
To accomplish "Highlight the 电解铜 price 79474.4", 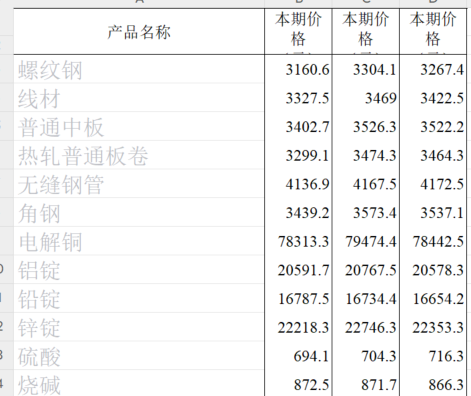I will (x=366, y=241).
